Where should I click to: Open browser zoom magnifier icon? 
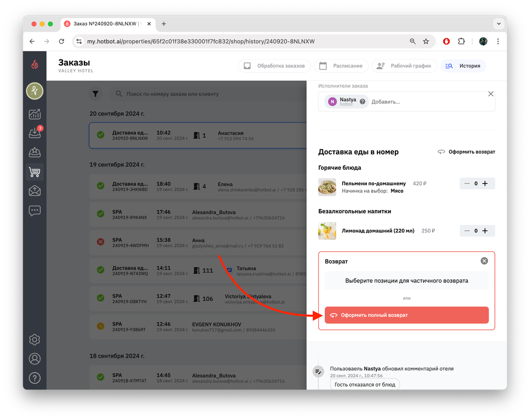(x=413, y=41)
